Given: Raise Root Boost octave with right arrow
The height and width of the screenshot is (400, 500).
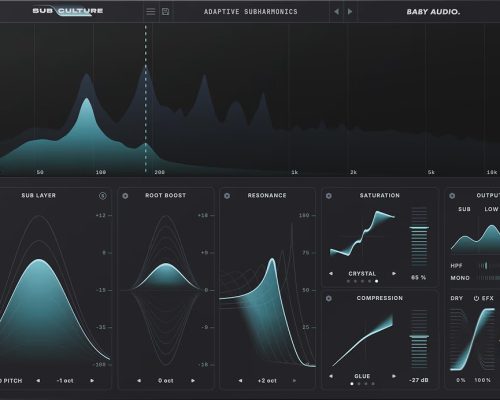Looking at the screenshot, I should coord(193,380).
